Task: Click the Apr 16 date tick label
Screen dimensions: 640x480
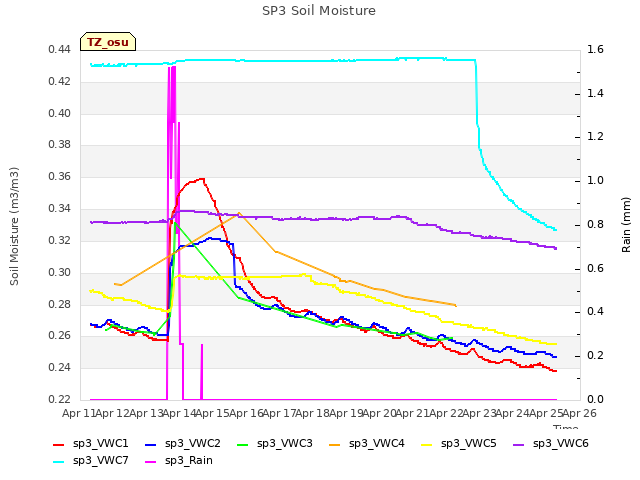Action: (246, 413)
